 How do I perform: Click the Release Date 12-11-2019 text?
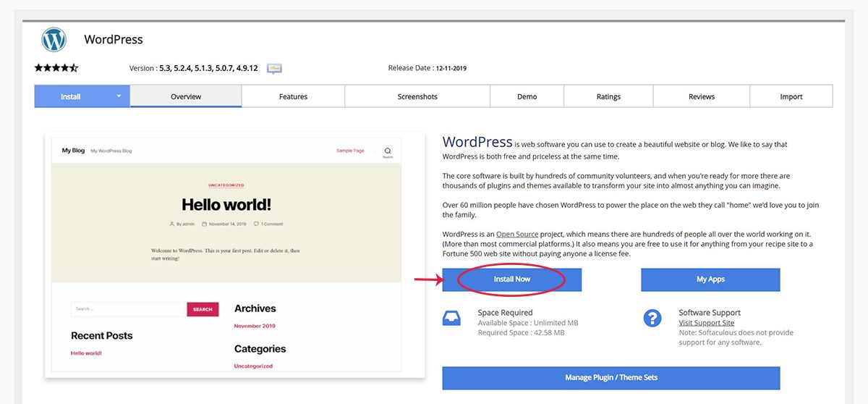(427, 68)
